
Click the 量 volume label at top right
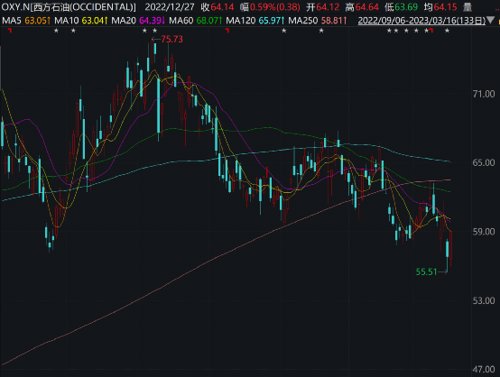tap(467, 7)
